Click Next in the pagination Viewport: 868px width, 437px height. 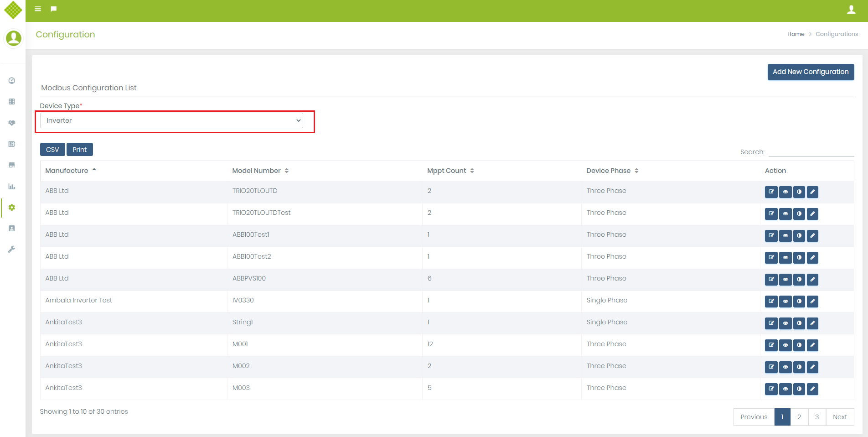839,417
